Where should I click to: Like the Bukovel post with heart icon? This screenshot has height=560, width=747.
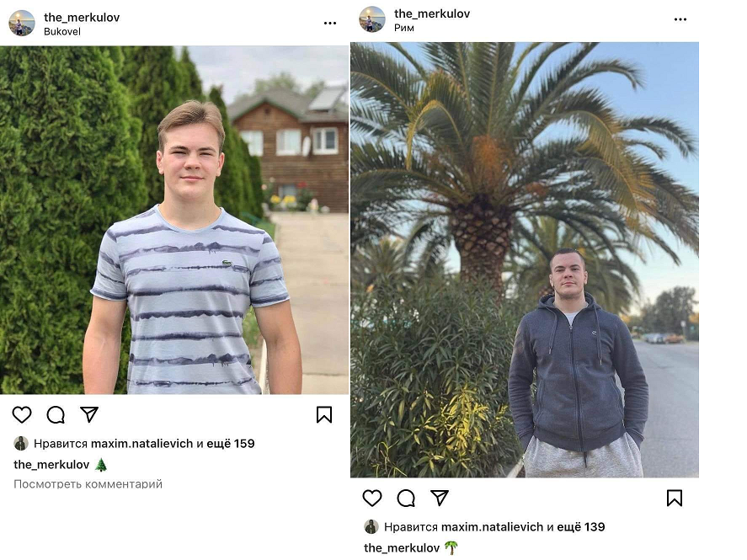[x=22, y=414]
